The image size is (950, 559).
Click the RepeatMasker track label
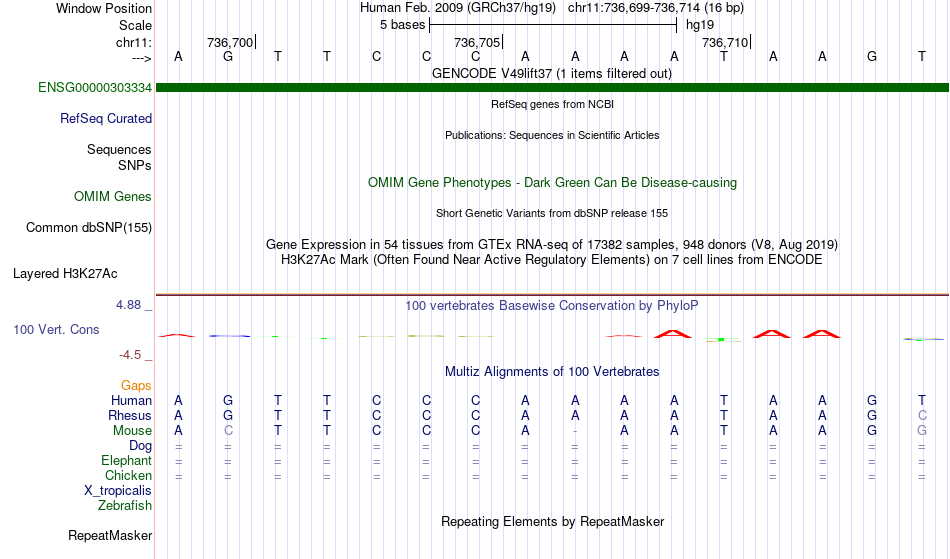point(110,535)
